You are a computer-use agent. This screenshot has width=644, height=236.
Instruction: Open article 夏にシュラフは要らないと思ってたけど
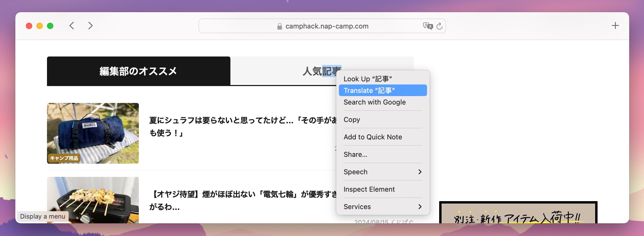click(243, 127)
